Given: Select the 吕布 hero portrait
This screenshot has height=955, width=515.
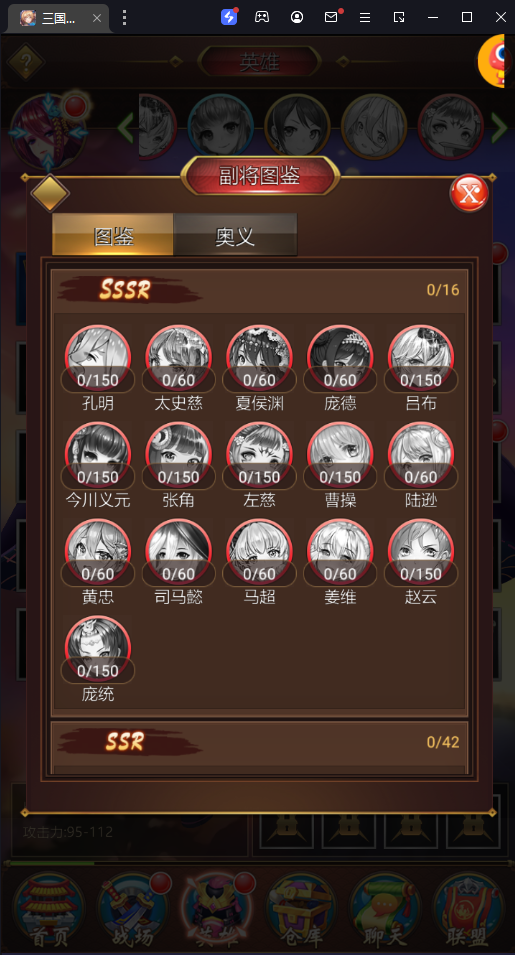Looking at the screenshot, I should tap(421, 358).
